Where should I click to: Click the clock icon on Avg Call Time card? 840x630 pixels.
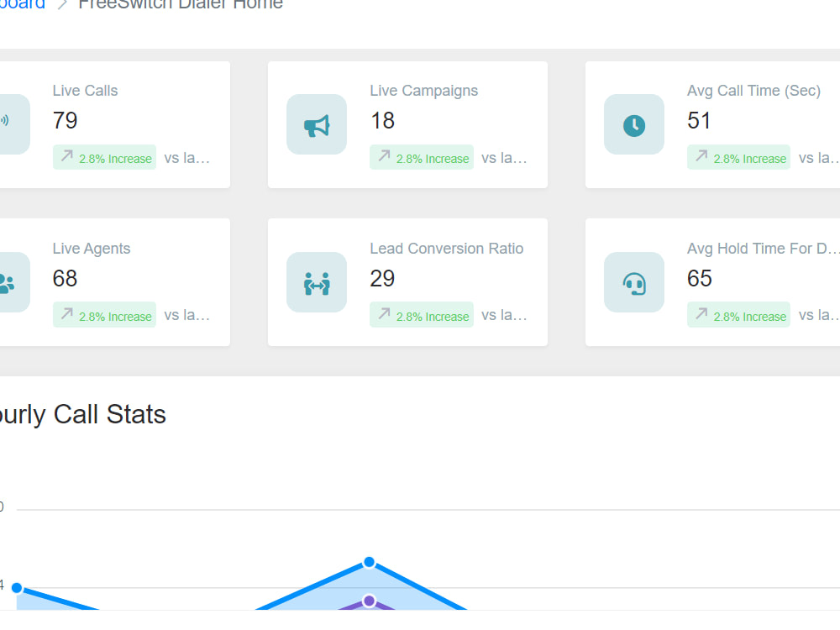coord(633,124)
